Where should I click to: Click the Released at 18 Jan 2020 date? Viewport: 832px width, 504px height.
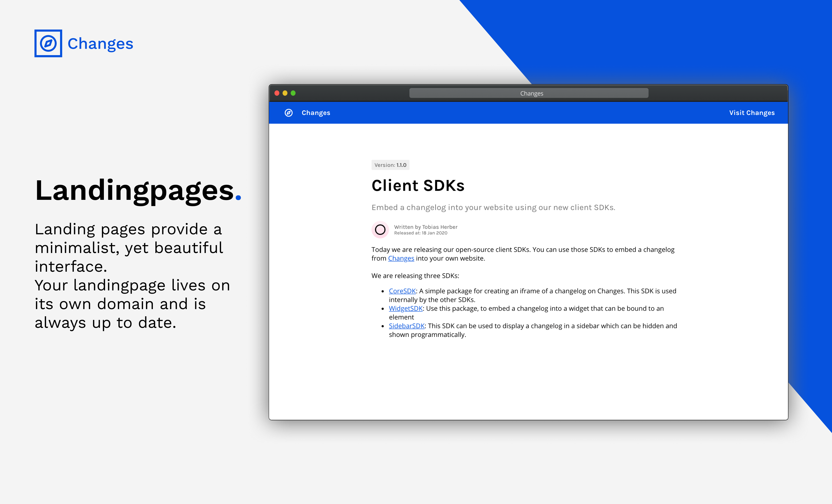tap(421, 233)
